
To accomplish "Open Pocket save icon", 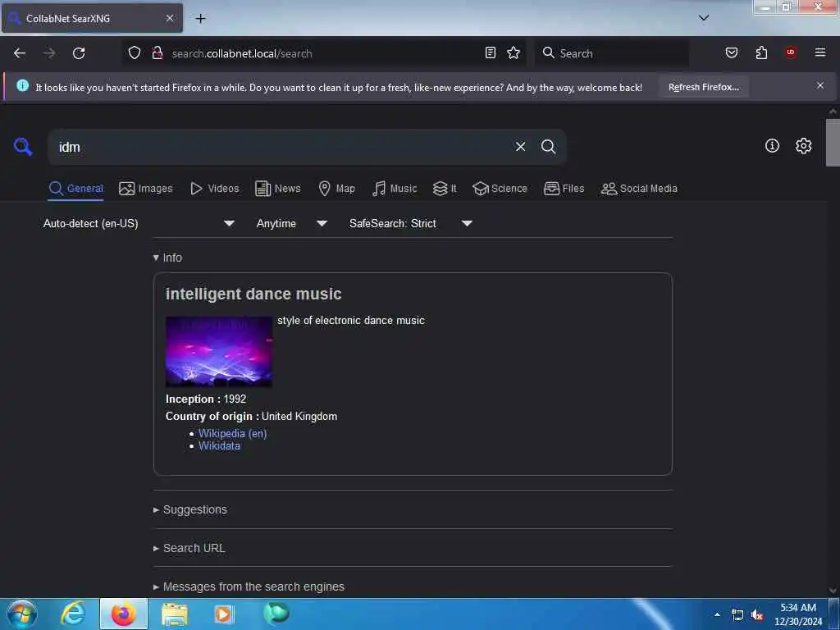I will tap(731, 52).
